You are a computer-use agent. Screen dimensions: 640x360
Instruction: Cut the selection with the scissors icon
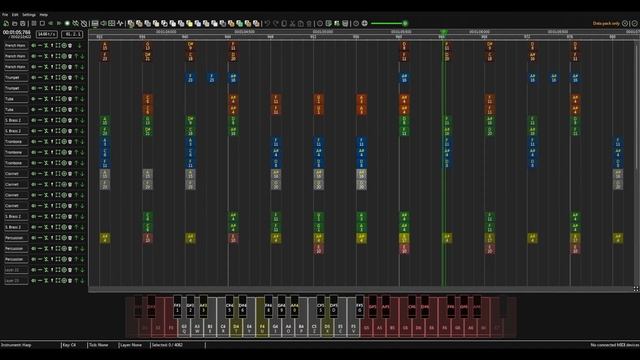coord(292,24)
